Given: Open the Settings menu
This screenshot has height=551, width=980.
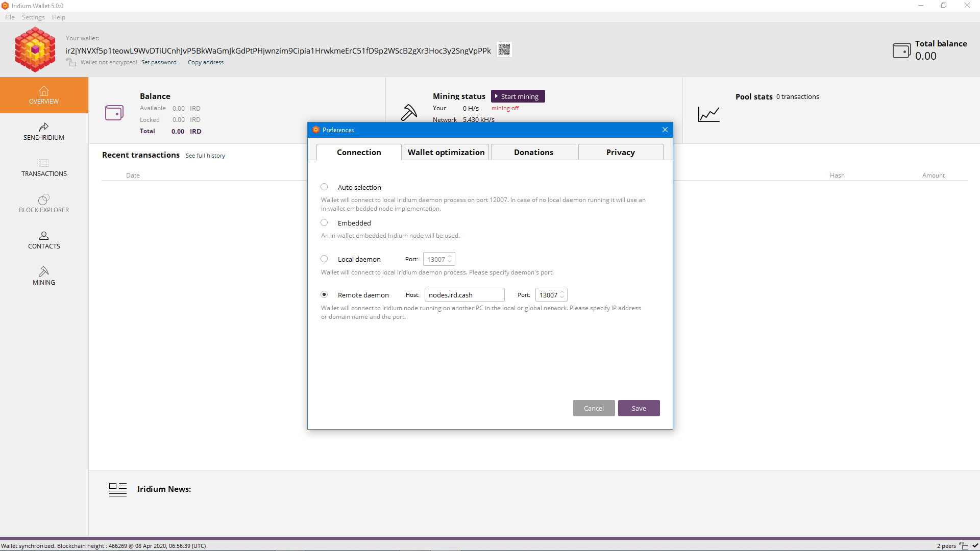Looking at the screenshot, I should (x=33, y=17).
